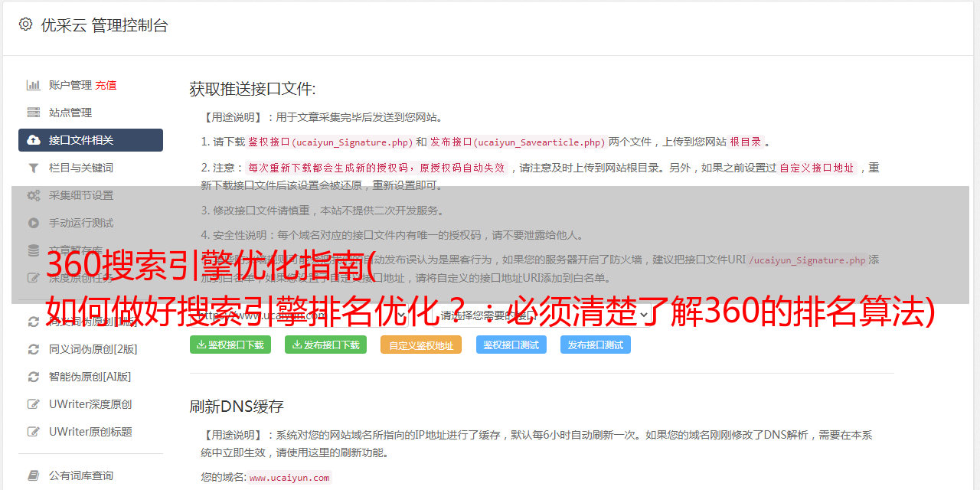
Task: Click the 获取推送接口文件 heading
Action: click(x=253, y=89)
